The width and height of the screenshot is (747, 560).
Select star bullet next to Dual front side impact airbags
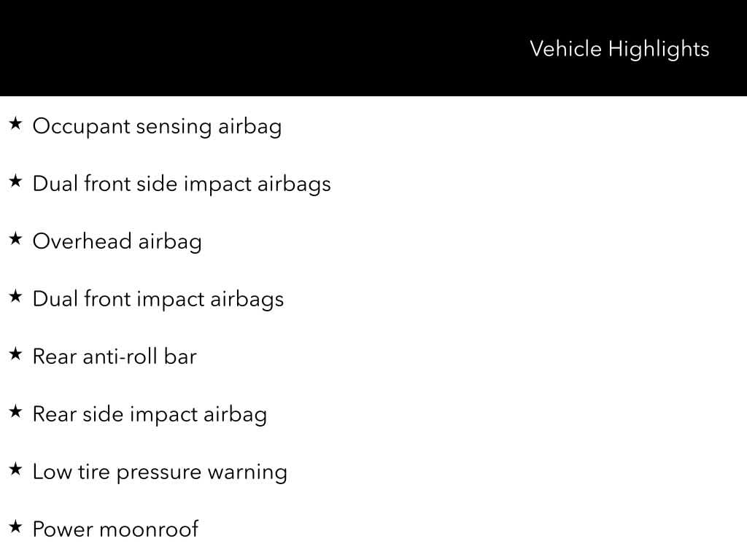click(15, 182)
